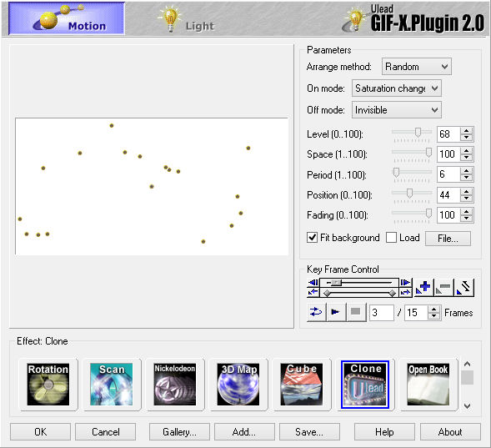
Task: Click the Cancel button
Action: (106, 432)
